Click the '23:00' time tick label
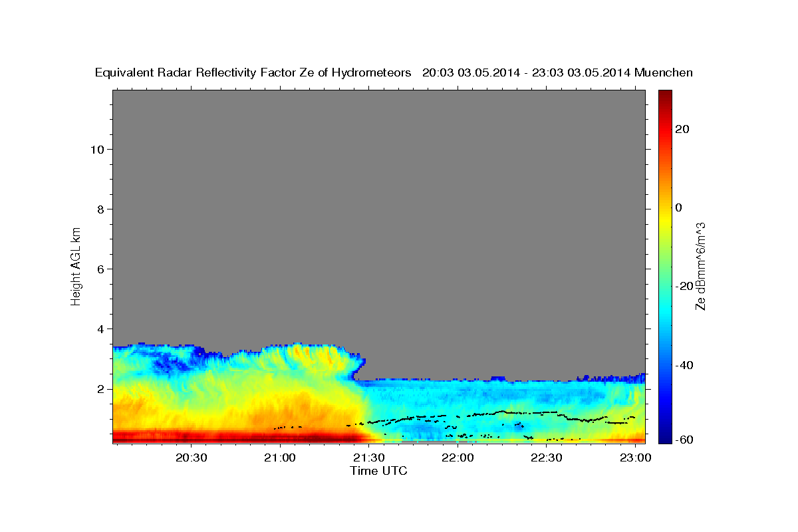 pyautogui.click(x=635, y=458)
